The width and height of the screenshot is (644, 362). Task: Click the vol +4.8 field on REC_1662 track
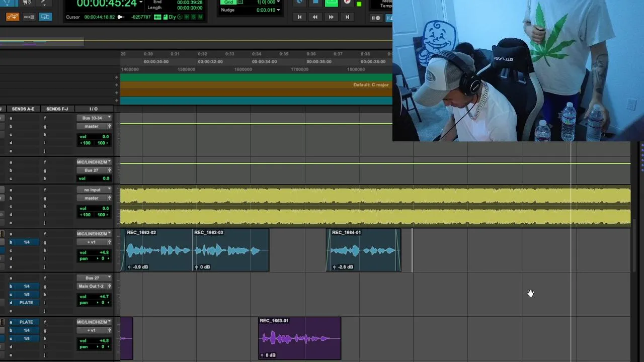[94, 252]
